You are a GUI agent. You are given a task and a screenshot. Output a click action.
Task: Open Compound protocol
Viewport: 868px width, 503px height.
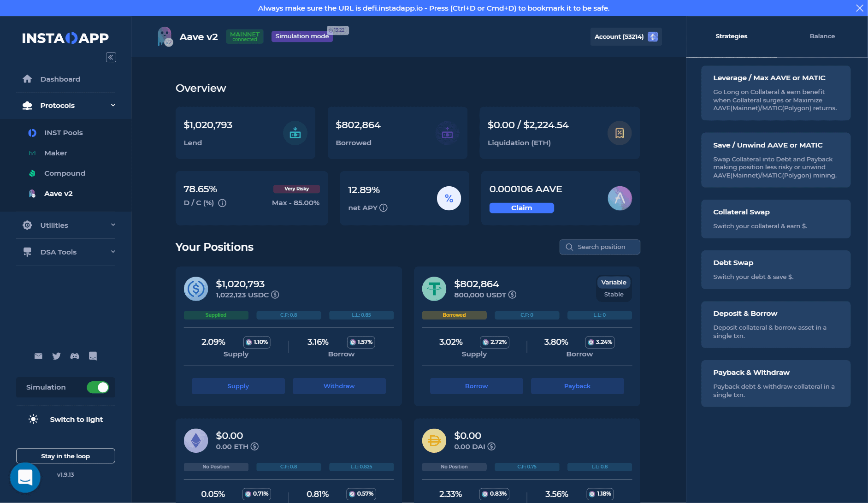click(x=57, y=173)
